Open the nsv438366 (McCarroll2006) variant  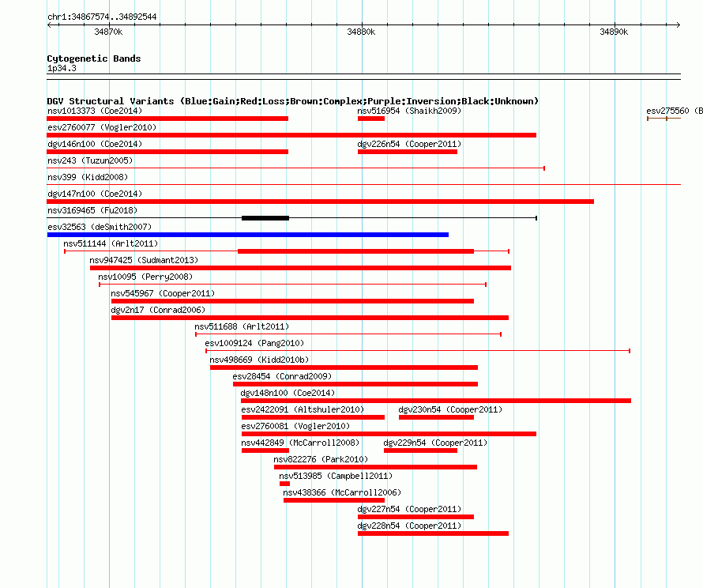(342, 492)
